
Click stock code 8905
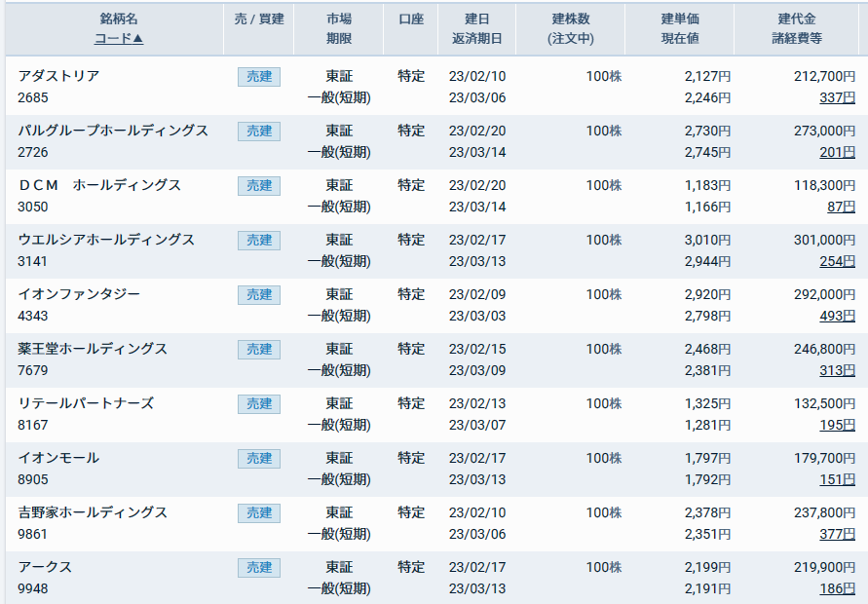[x=33, y=479]
